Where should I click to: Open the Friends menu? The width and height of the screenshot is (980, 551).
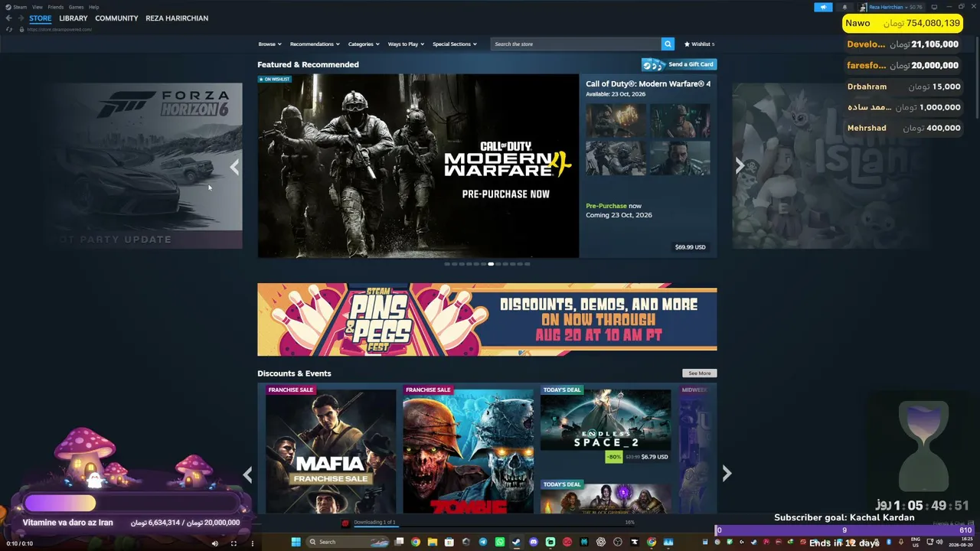pyautogui.click(x=56, y=7)
